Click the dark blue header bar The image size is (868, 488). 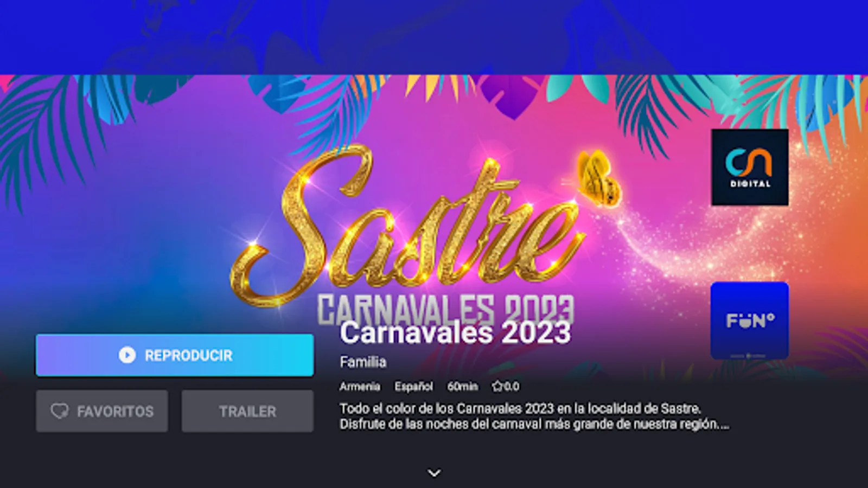pyautogui.click(x=434, y=37)
